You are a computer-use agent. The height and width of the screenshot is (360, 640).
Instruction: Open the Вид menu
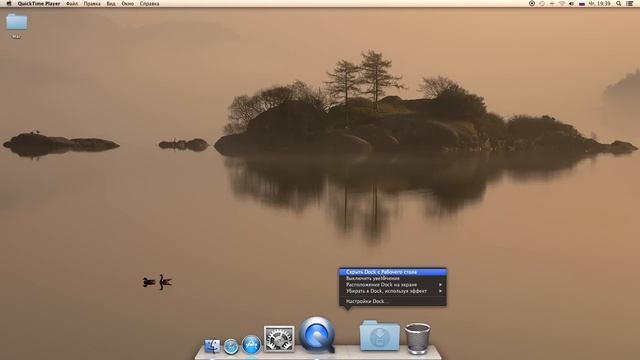coord(111,3)
